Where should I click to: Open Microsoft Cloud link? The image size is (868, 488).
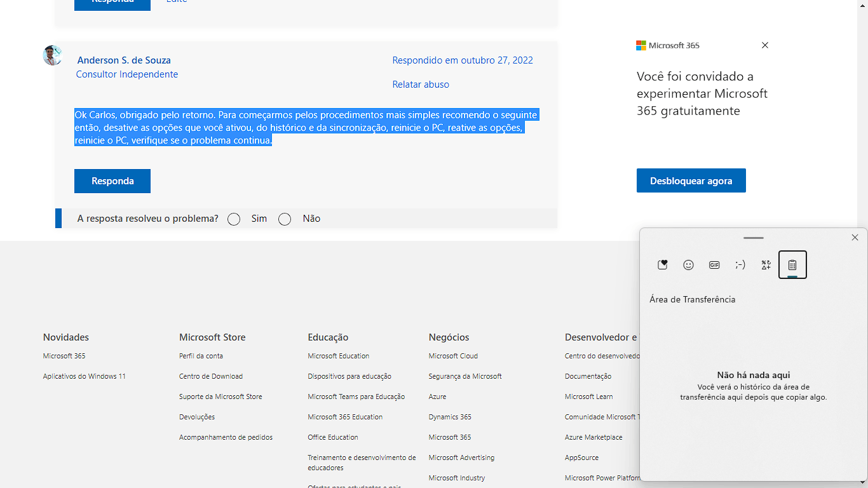point(453,356)
